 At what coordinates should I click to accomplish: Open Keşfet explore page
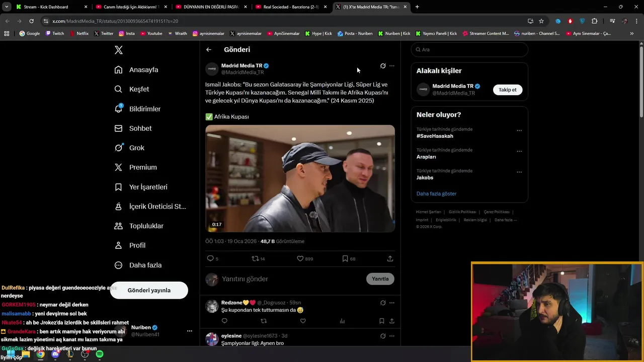132,89
